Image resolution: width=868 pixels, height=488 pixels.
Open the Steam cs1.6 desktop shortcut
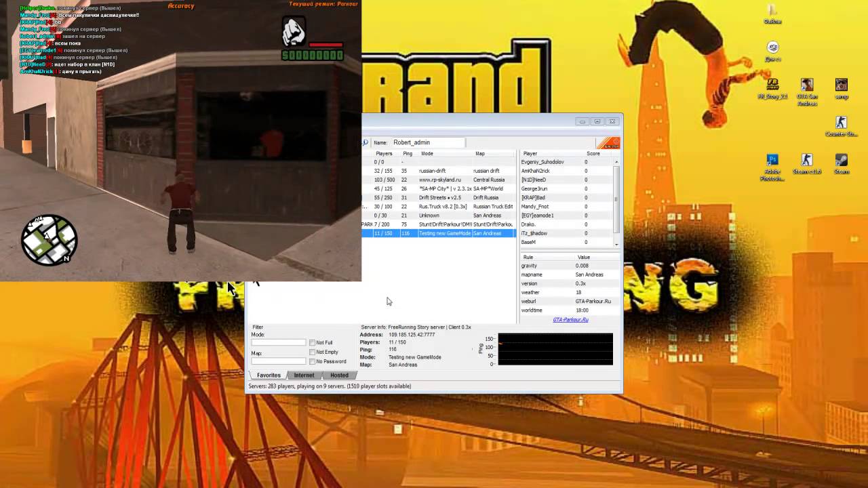[x=806, y=164]
